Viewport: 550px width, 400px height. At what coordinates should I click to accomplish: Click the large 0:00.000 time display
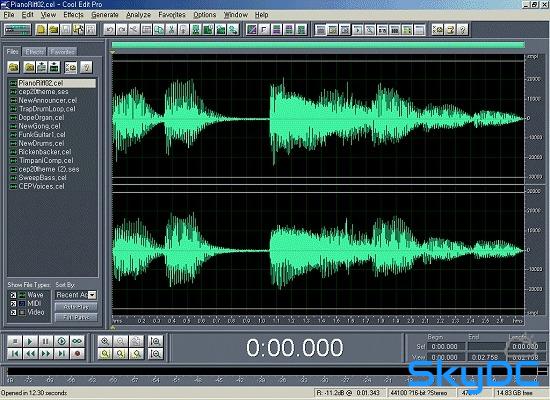[295, 348]
